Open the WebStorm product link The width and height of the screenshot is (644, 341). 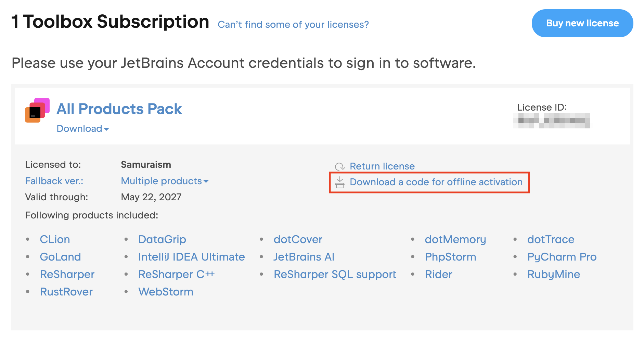coord(166,292)
